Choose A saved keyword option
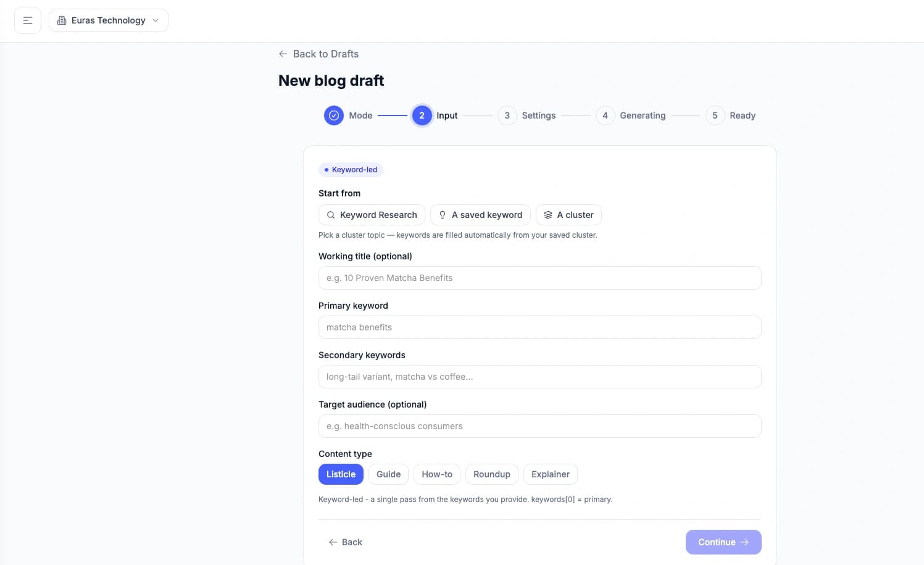 click(x=480, y=215)
